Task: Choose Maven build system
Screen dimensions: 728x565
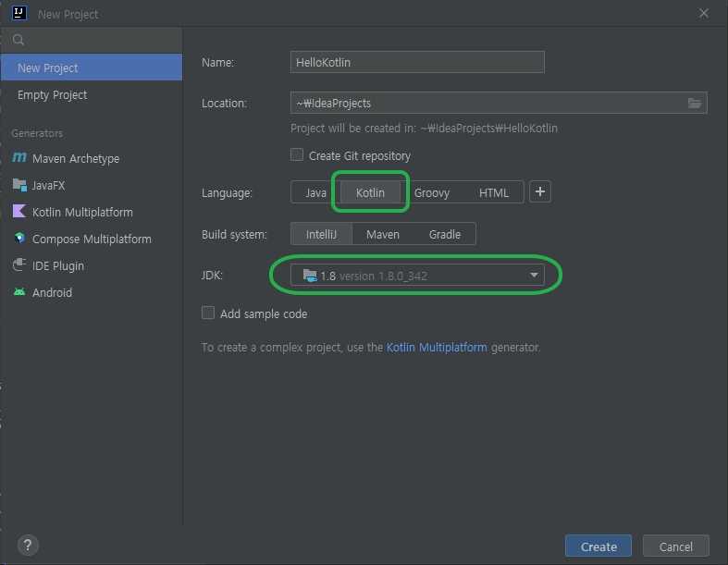Action: point(383,235)
